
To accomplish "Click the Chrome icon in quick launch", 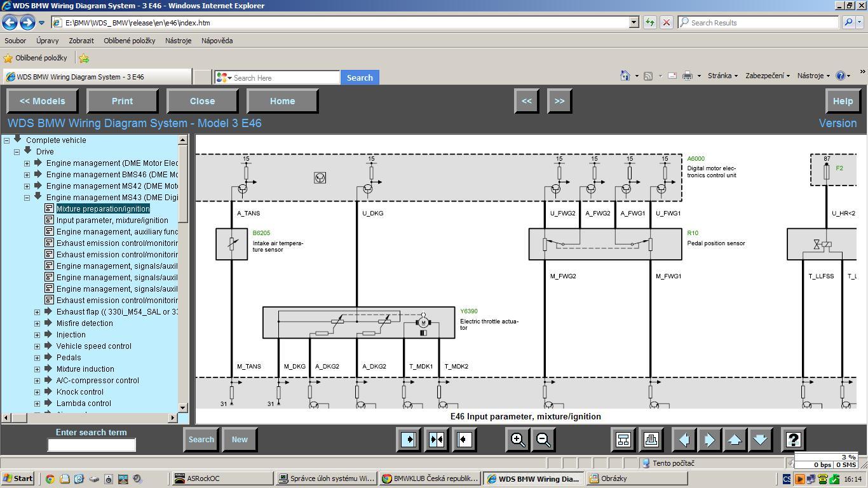I will (50, 479).
